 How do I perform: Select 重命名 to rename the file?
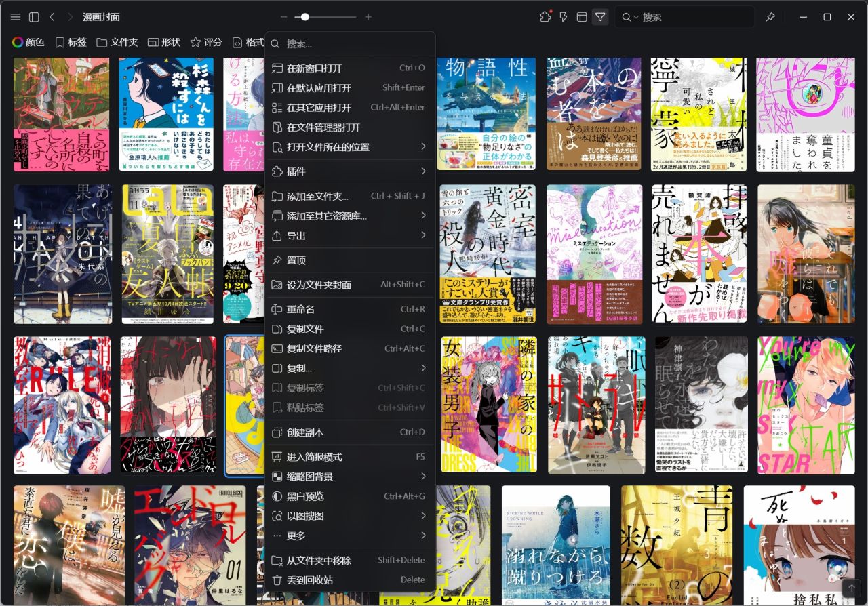click(x=350, y=309)
